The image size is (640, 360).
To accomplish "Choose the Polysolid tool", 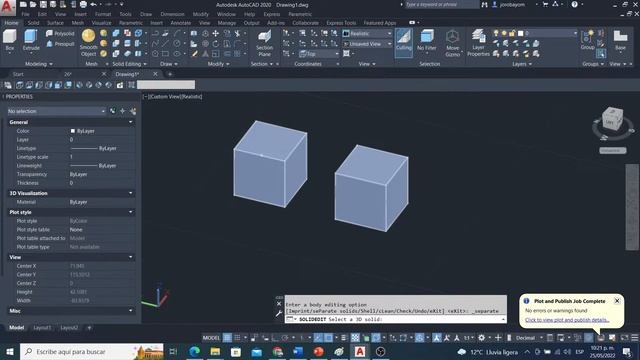I will click(x=60, y=33).
